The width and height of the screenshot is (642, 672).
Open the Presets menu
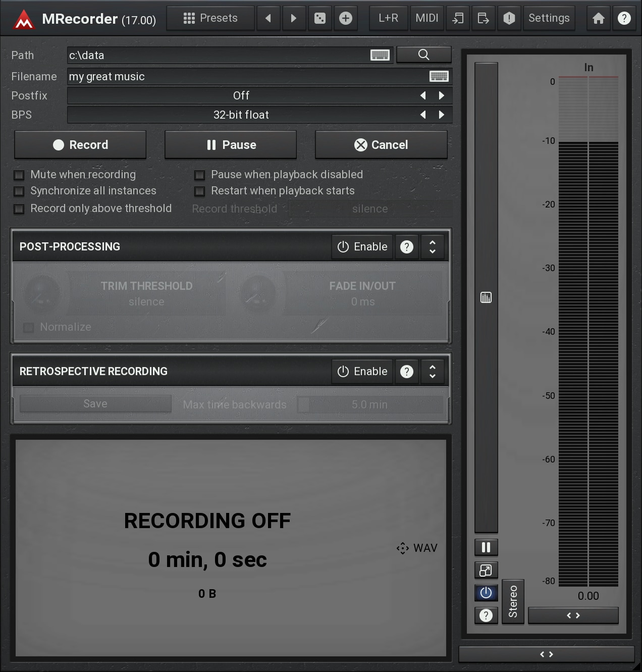pyautogui.click(x=210, y=19)
